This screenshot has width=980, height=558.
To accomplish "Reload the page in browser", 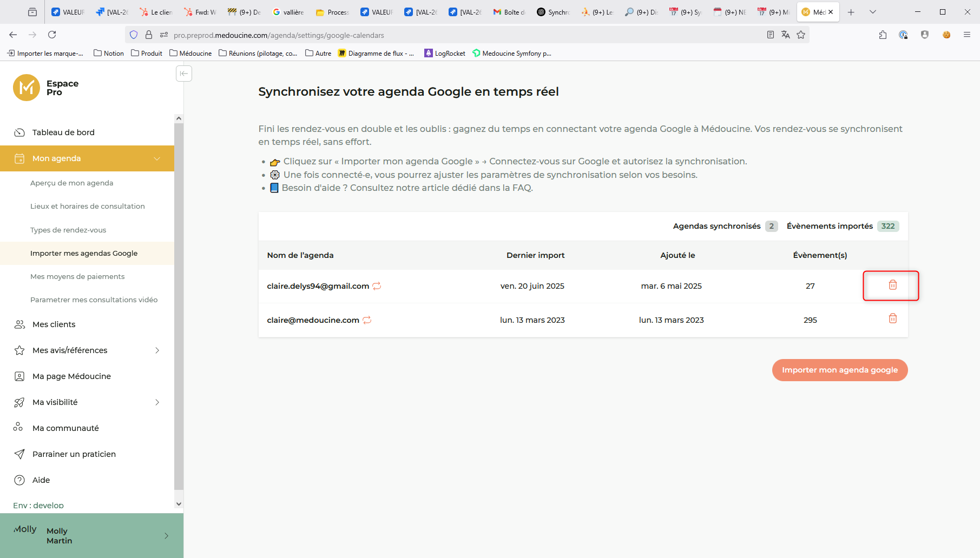I will [x=52, y=35].
